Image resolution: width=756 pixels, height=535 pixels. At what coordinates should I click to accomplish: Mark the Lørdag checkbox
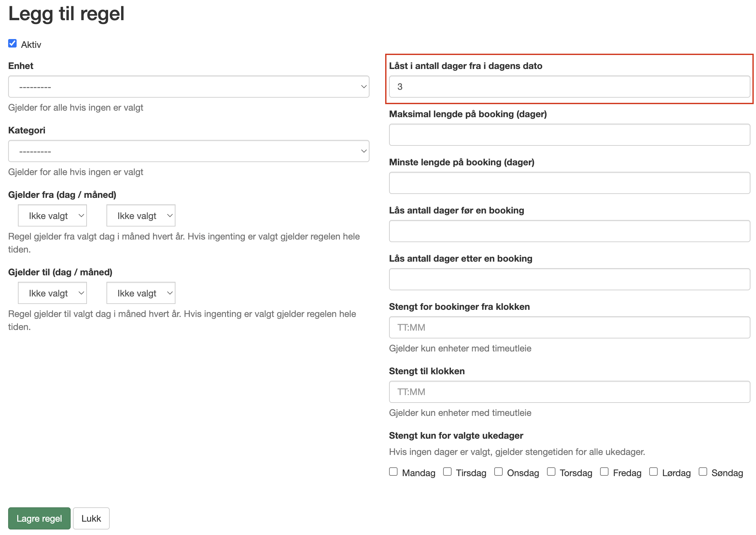[653, 472]
